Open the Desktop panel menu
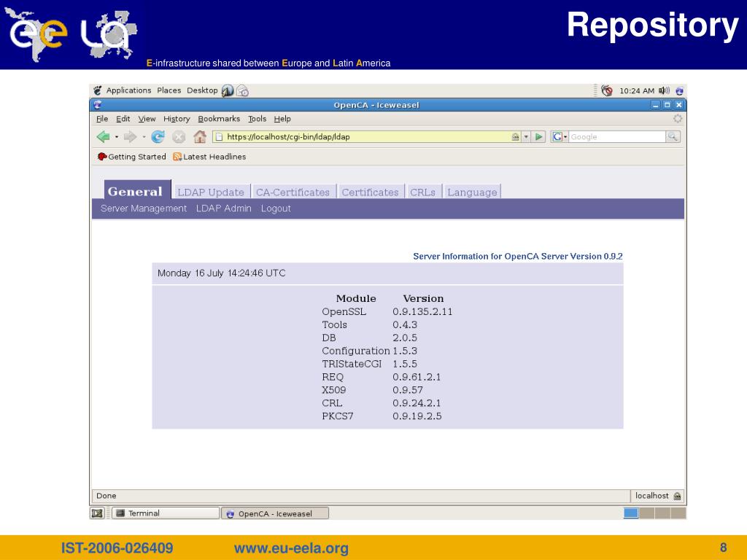Image resolution: width=747 pixels, height=560 pixels. pyautogui.click(x=202, y=90)
